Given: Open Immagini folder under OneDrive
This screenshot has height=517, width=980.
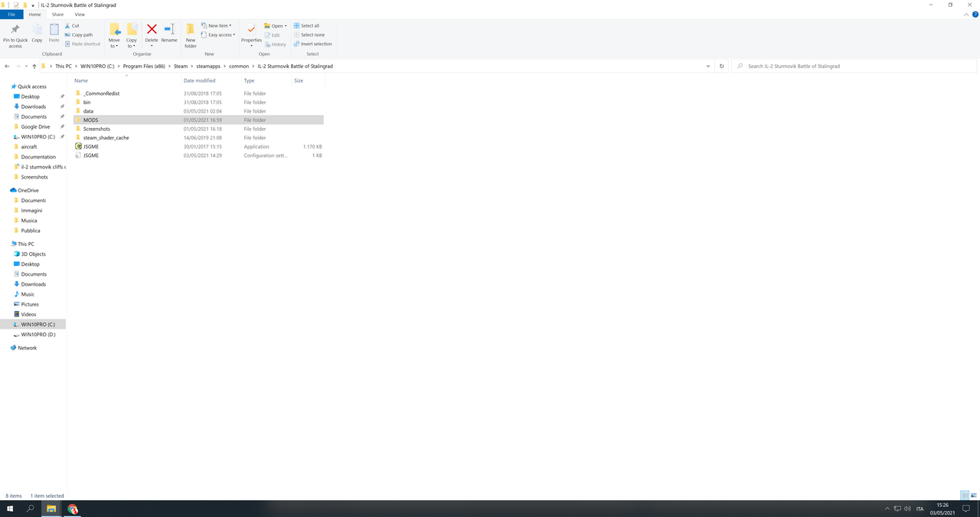Looking at the screenshot, I should click(31, 210).
